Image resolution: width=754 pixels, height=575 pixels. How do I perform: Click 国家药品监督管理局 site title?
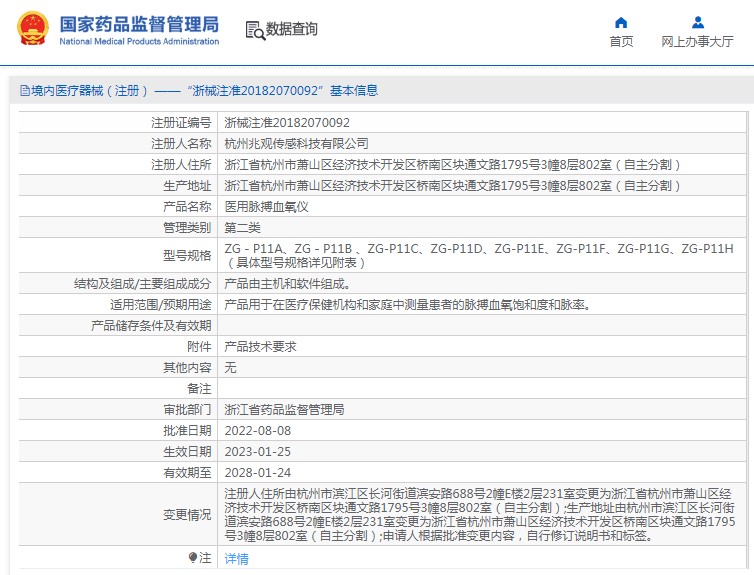click(139, 24)
